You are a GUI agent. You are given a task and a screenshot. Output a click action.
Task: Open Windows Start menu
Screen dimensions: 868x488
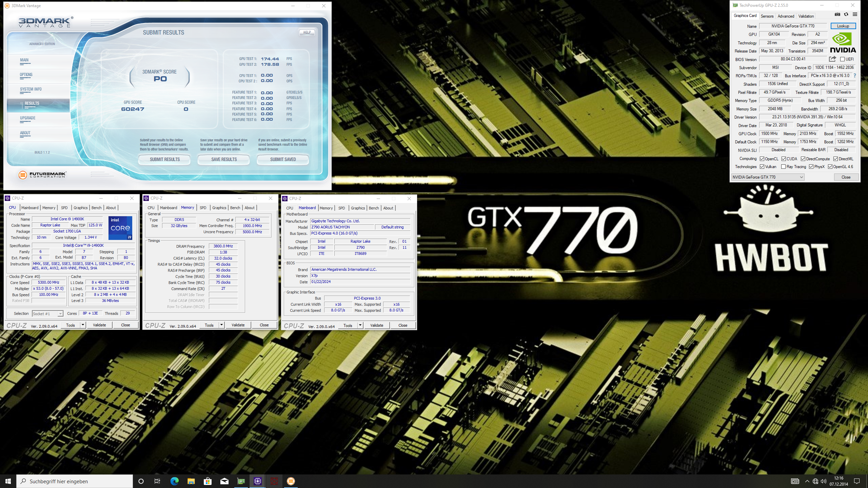coord(8,481)
